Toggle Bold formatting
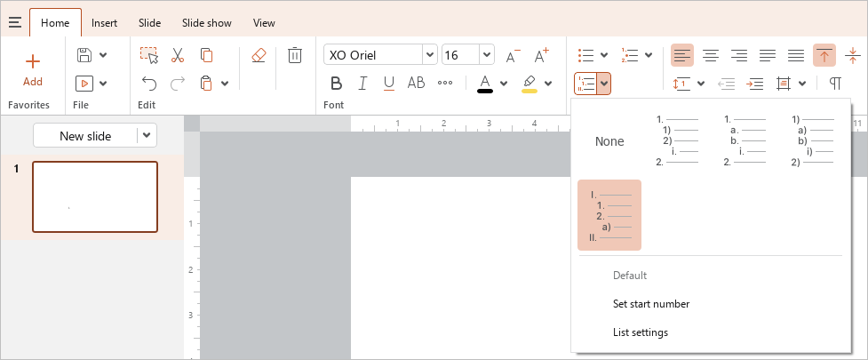 pos(336,83)
